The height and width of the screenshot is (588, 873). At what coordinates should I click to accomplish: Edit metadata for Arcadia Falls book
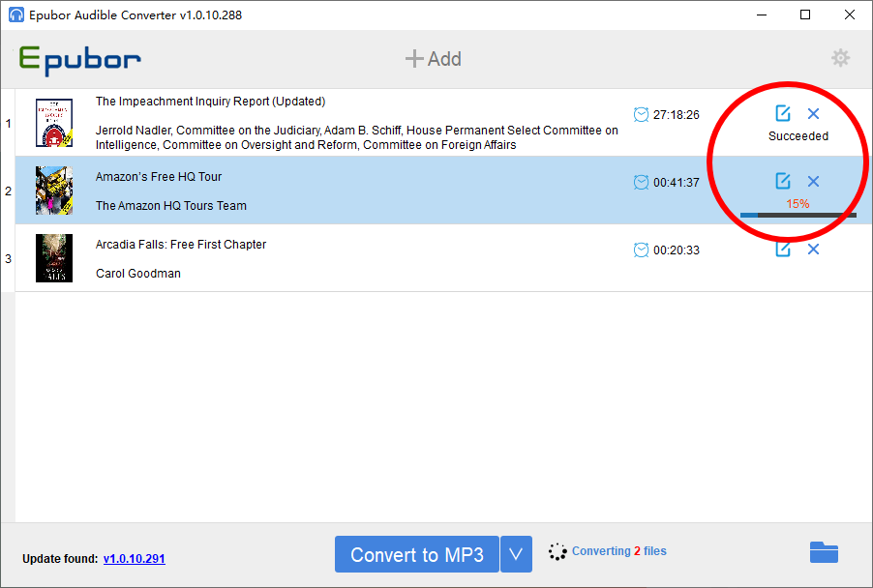click(x=783, y=250)
